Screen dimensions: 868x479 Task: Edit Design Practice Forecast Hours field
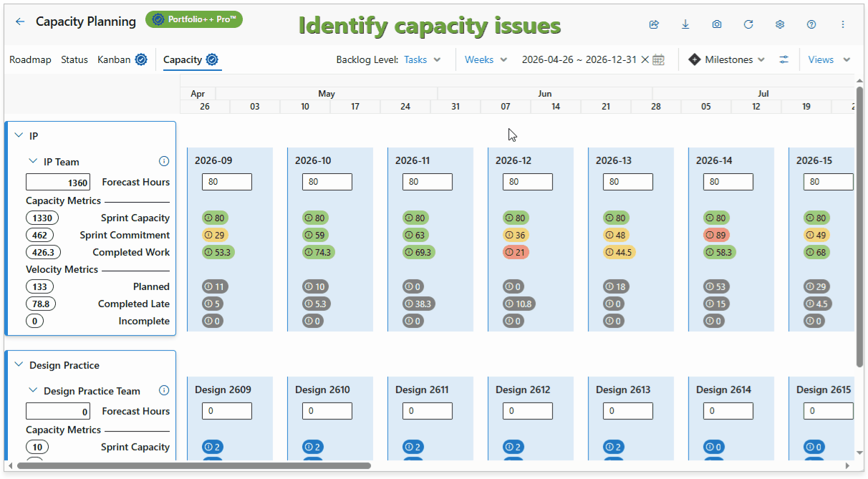click(x=59, y=412)
